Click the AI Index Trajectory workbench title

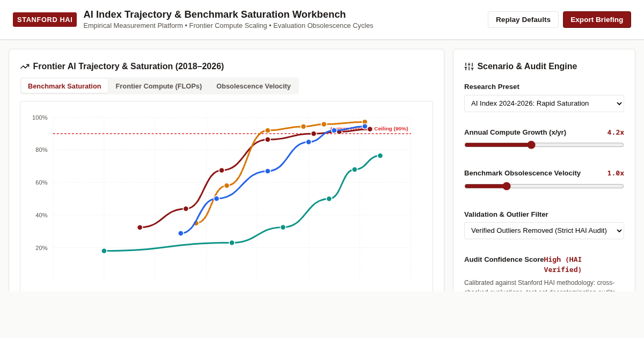(x=215, y=14)
